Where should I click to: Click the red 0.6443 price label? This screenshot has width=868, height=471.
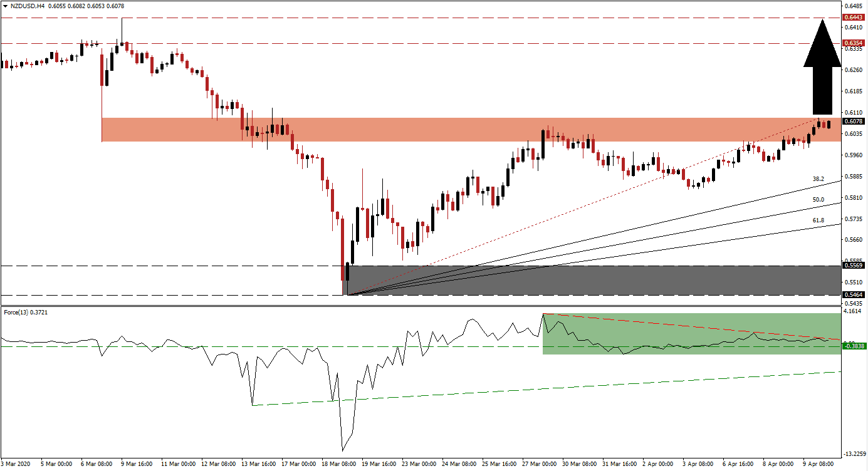coord(854,18)
